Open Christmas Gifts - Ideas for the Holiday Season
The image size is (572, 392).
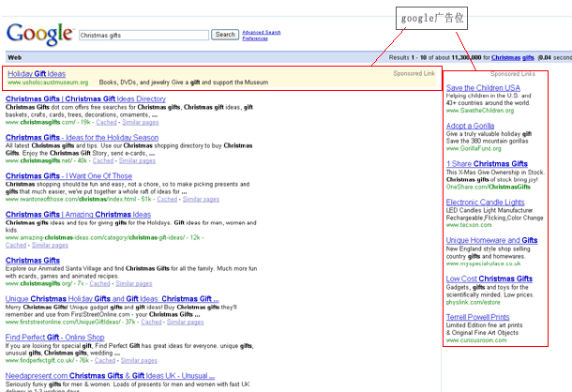[x=83, y=138]
